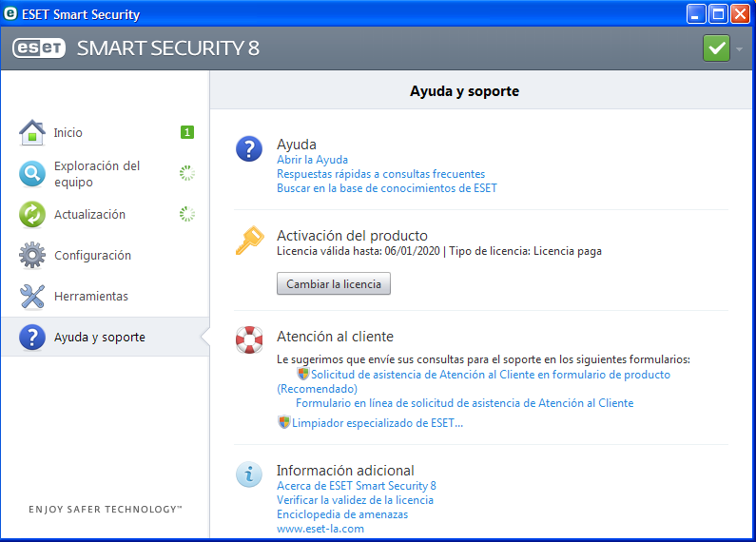Click Verificar la validez de la licencia

pos(355,500)
